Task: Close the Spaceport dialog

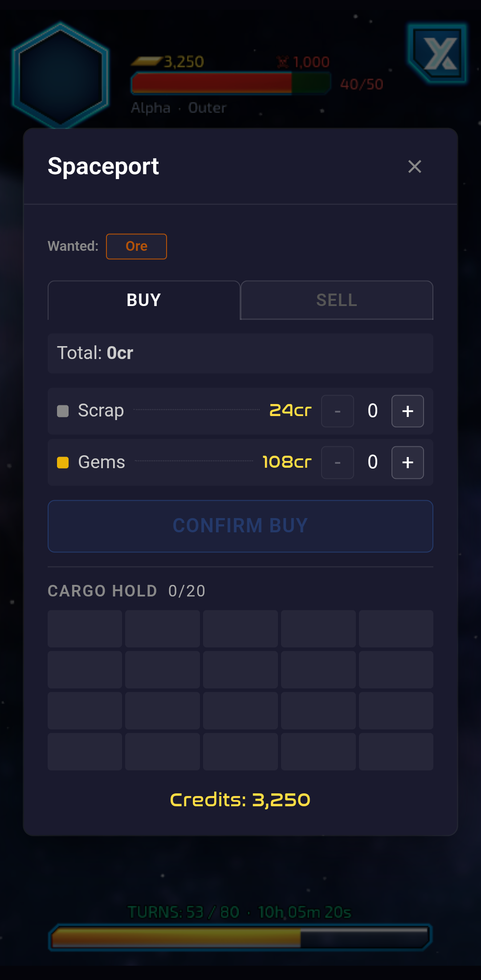Action: tap(415, 166)
